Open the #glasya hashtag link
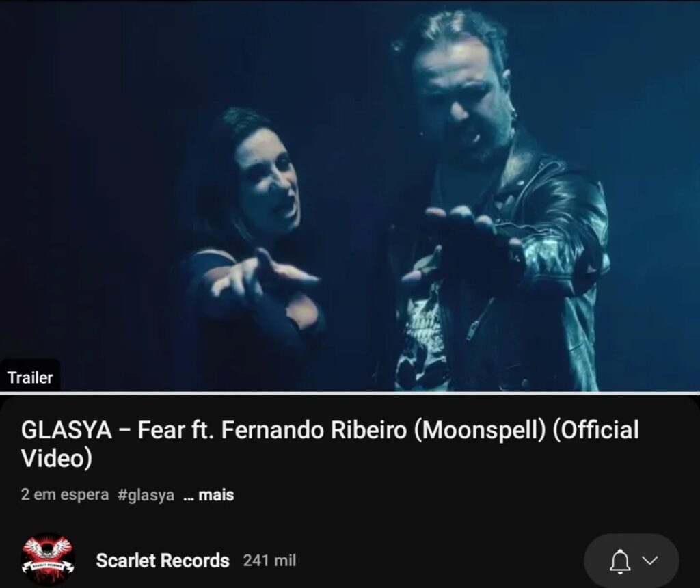 click(x=146, y=495)
